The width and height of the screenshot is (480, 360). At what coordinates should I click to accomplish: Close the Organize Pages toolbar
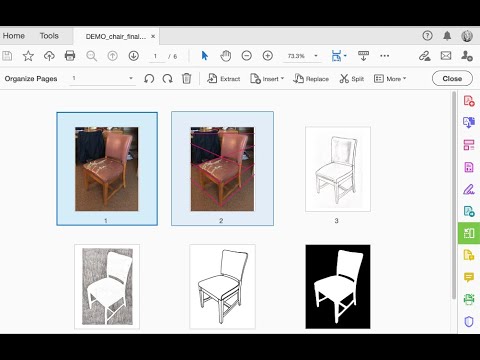click(452, 79)
